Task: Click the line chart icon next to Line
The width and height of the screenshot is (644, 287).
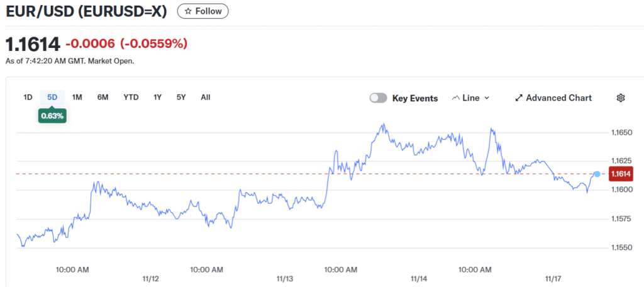Action: coord(455,98)
